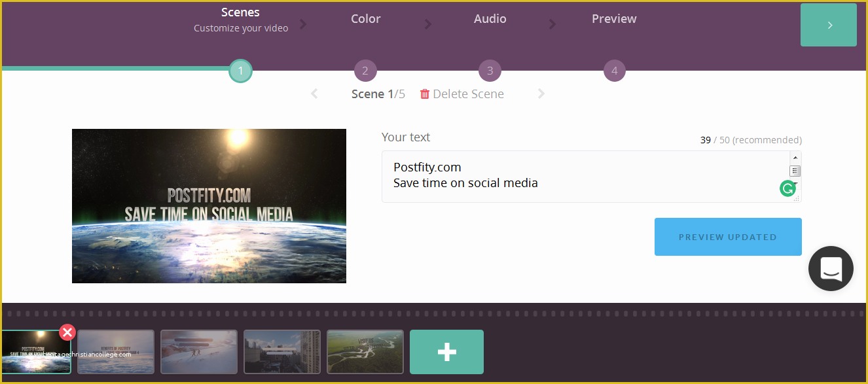Viewport: 868px width, 384px height.
Task: Click the 39 / 50 recommended counter
Action: (751, 140)
